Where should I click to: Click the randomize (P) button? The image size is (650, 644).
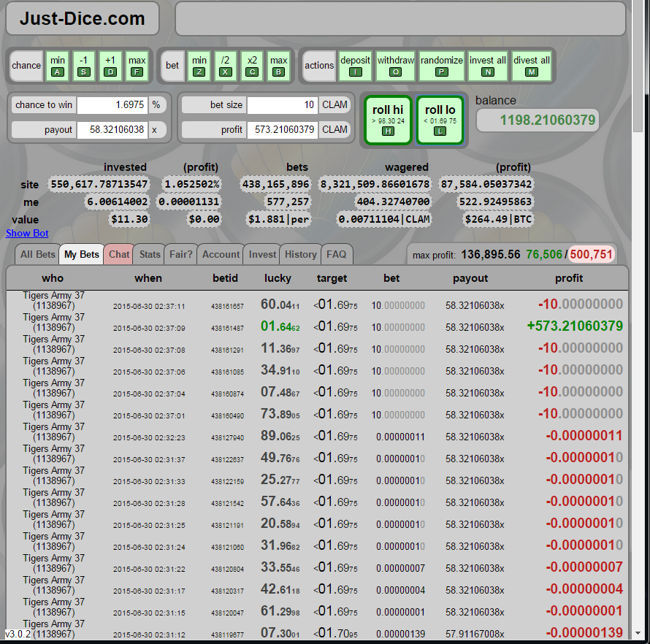[x=441, y=66]
